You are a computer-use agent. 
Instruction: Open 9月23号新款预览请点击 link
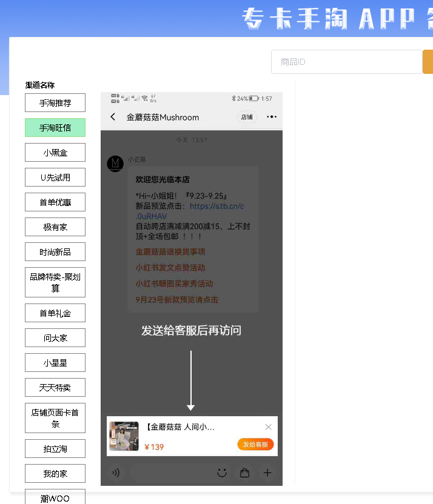tap(176, 300)
